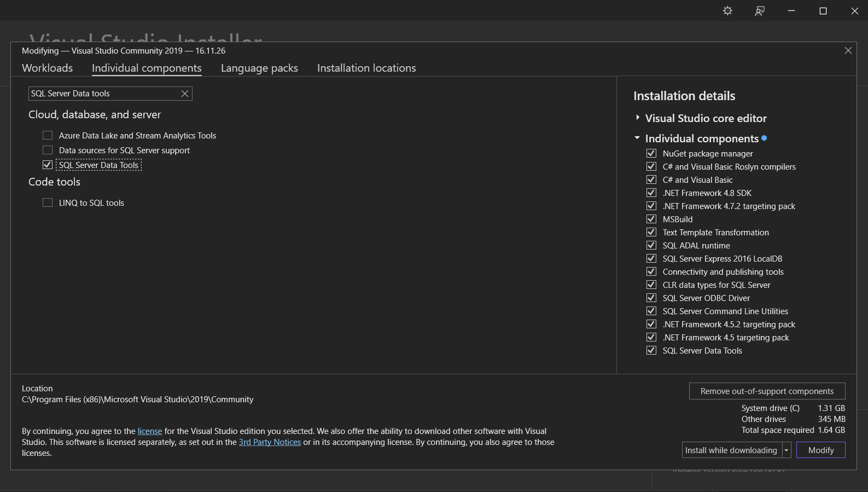Click the Cloud, database, and server heading
This screenshot has width=868, height=492.
(95, 114)
